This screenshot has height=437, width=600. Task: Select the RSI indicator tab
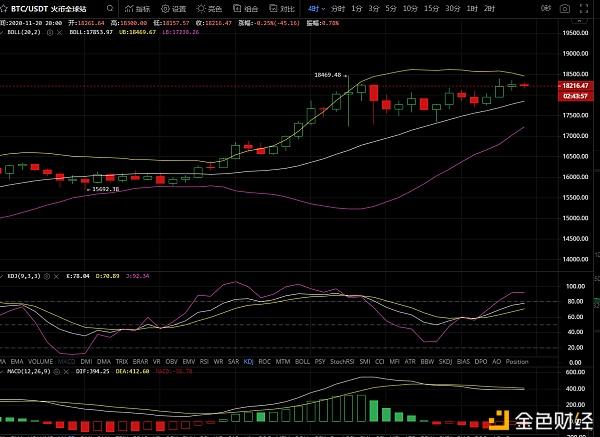204,362
